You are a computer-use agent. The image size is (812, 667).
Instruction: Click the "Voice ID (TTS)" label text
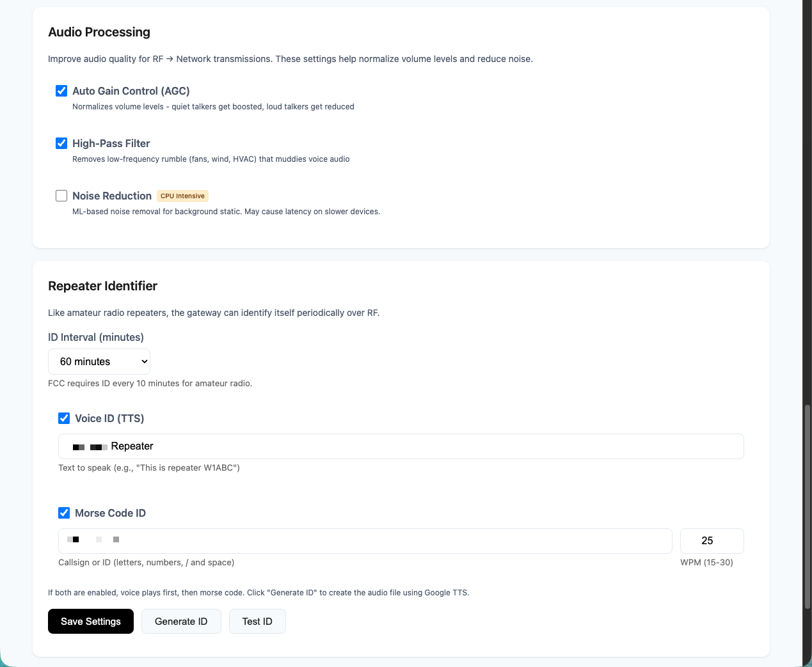pos(109,418)
